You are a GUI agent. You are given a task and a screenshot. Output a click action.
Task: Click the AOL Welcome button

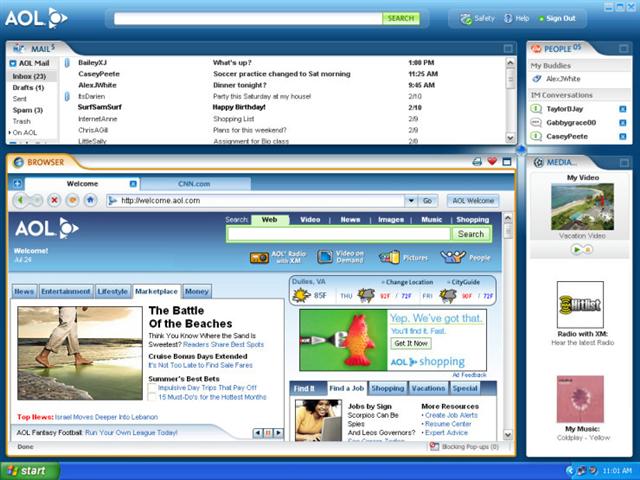coord(473,200)
